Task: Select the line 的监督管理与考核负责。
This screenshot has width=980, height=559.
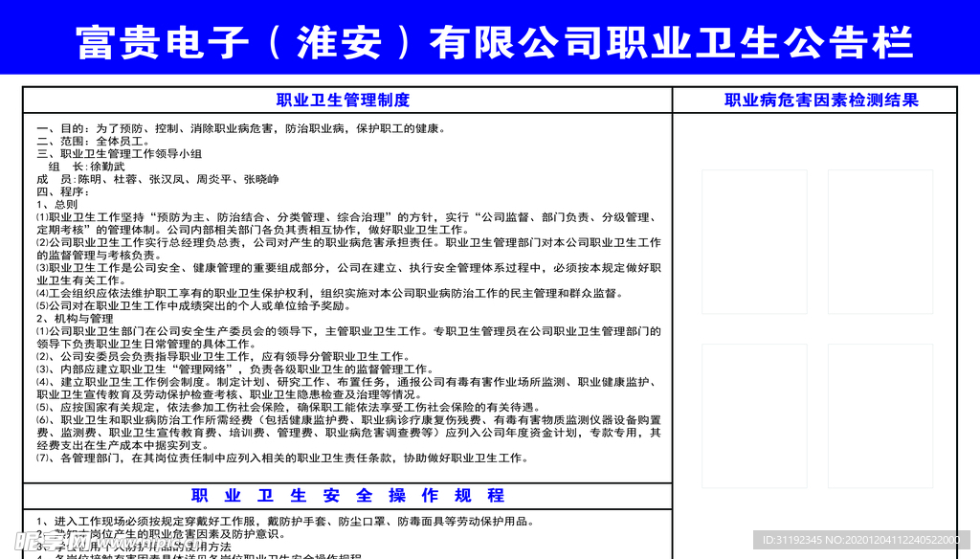Action: point(99,256)
